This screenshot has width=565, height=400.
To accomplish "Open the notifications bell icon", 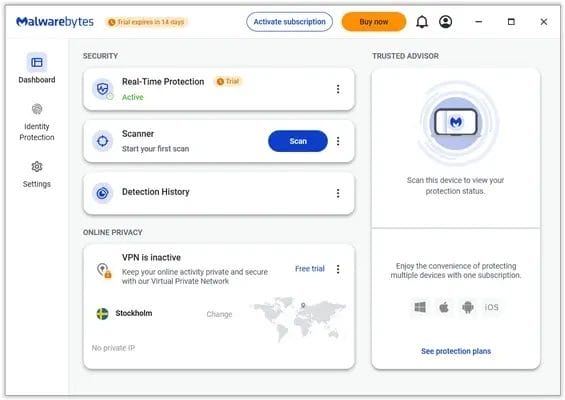I will 422,22.
